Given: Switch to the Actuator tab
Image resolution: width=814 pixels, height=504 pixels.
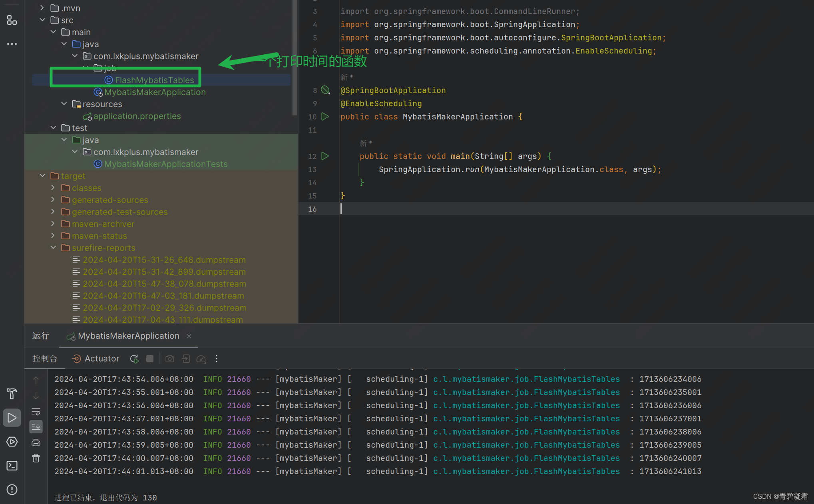Looking at the screenshot, I should click(96, 359).
